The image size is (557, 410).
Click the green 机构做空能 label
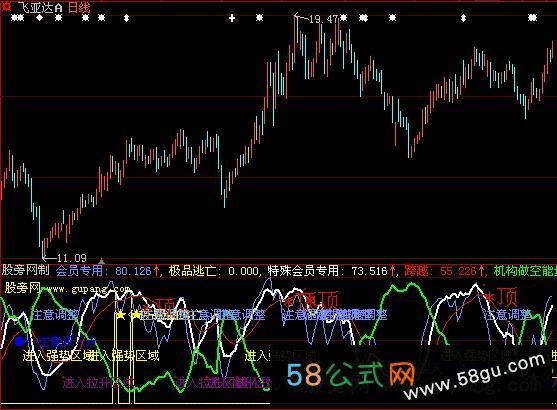[525, 271]
